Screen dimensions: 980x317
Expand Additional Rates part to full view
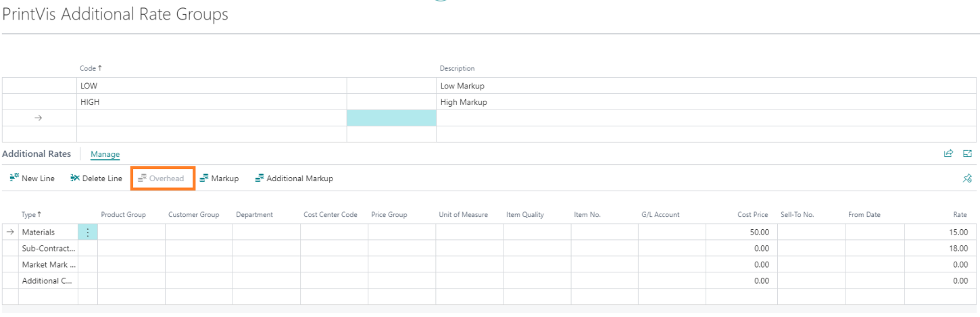click(x=967, y=153)
